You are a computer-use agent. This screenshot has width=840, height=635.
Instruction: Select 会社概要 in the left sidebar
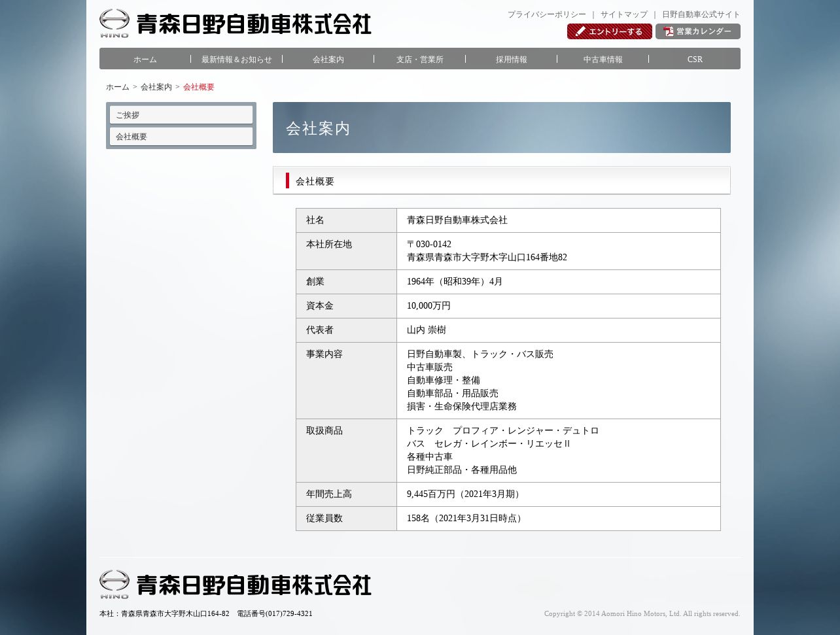pyautogui.click(x=181, y=136)
